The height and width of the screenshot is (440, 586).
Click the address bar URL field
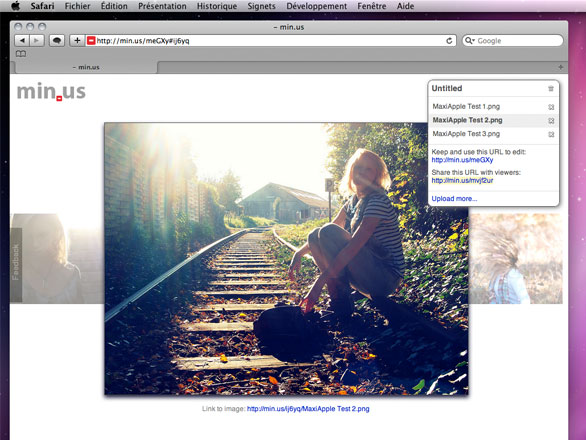(270, 40)
